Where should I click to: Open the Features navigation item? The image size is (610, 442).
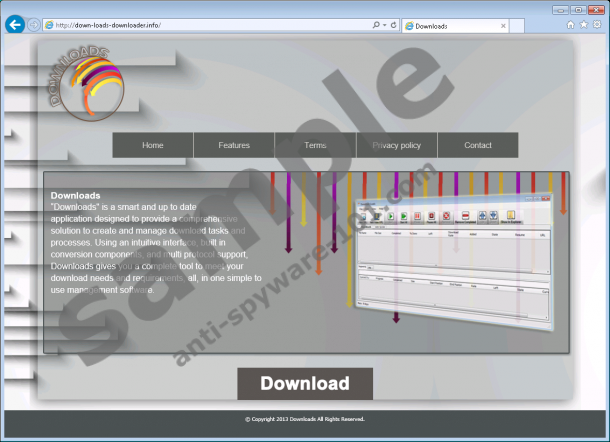[x=234, y=145]
